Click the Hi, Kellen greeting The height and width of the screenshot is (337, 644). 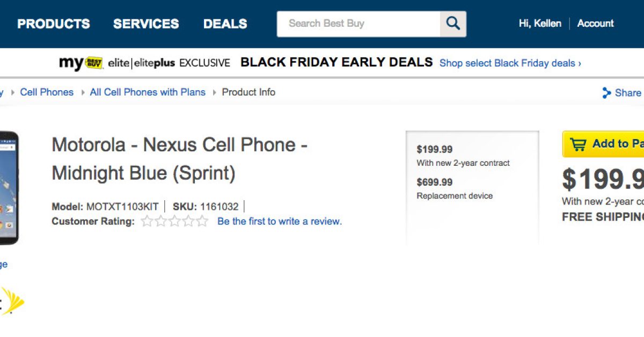(540, 24)
